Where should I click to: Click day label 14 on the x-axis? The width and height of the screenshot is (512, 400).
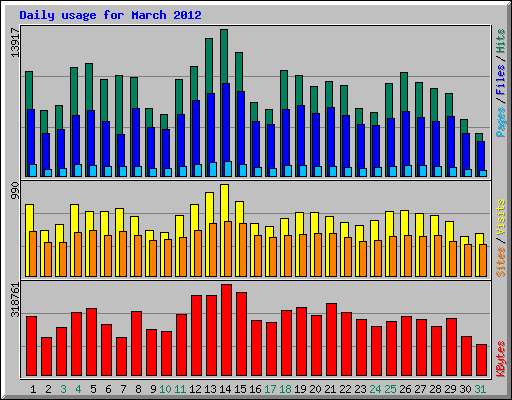225,389
